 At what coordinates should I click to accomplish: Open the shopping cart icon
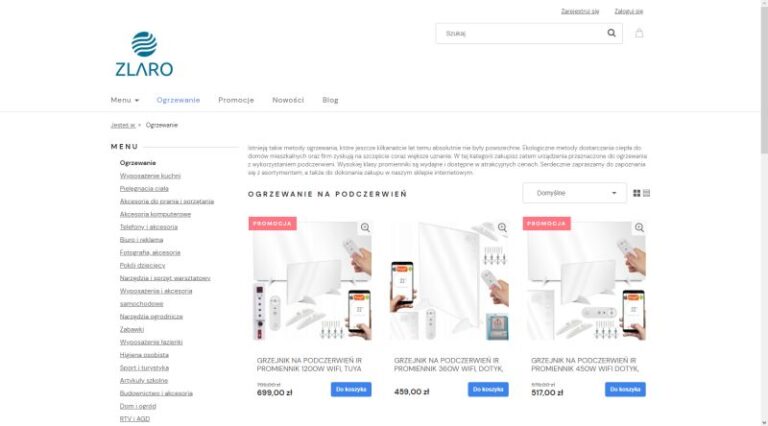[639, 33]
